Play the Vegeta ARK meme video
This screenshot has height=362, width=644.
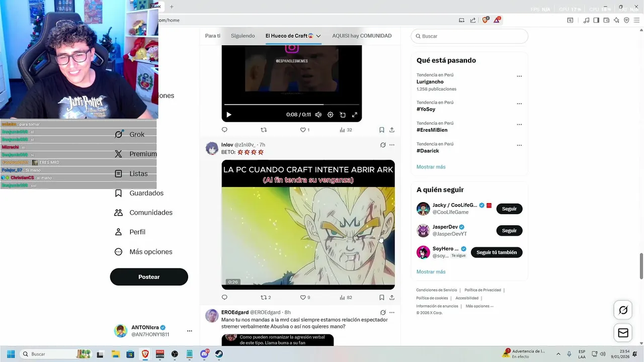(x=308, y=225)
